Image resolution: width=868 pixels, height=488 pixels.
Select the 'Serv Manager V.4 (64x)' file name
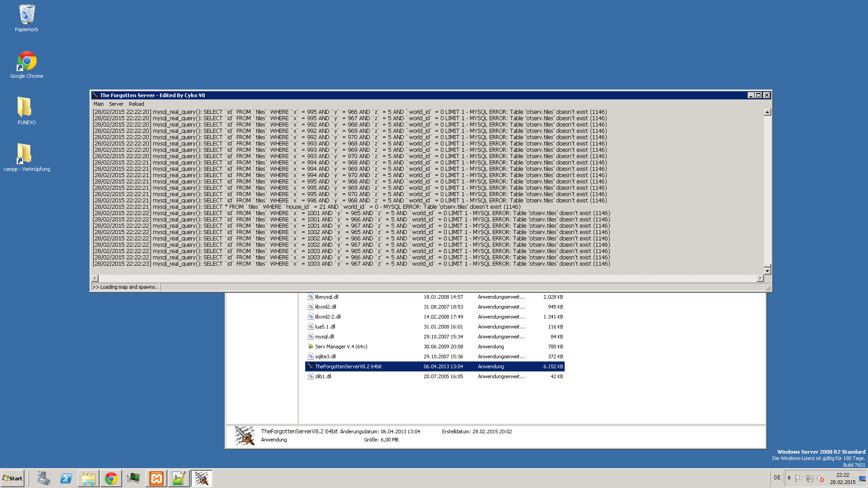341,347
